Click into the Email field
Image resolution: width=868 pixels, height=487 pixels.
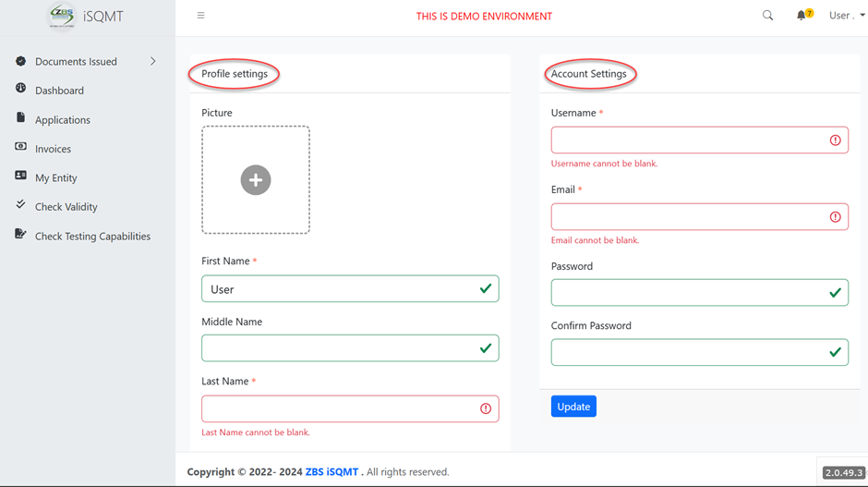pyautogui.click(x=688, y=217)
